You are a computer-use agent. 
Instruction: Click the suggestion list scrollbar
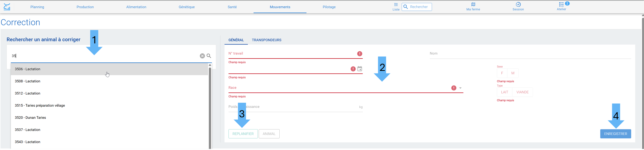(210, 108)
